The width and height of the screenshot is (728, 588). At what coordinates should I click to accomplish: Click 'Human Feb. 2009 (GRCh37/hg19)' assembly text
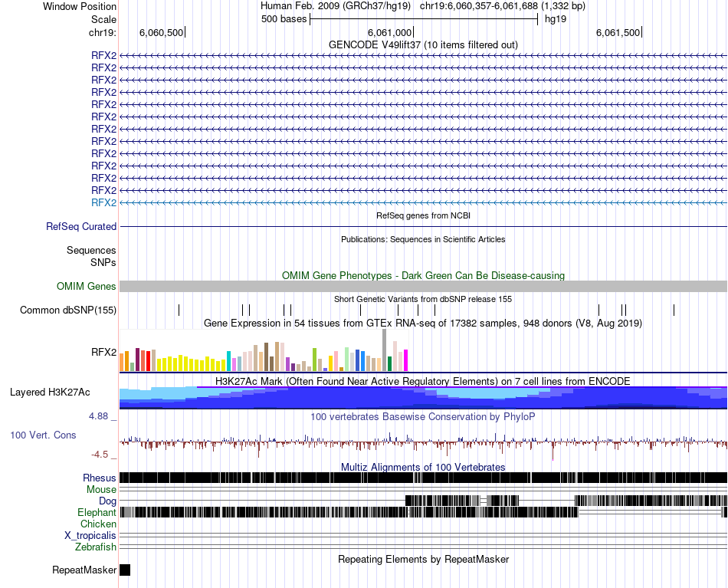pos(335,6)
